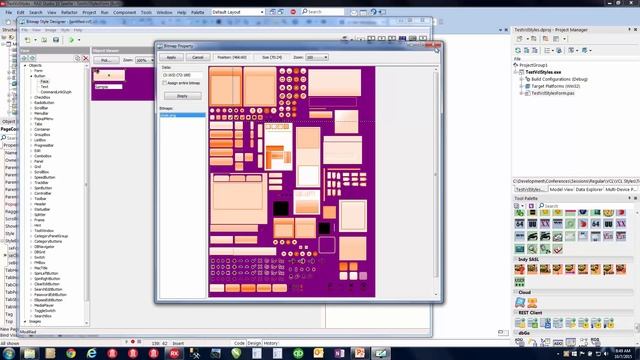Open the Component menu in the IDE

(x=124, y=12)
